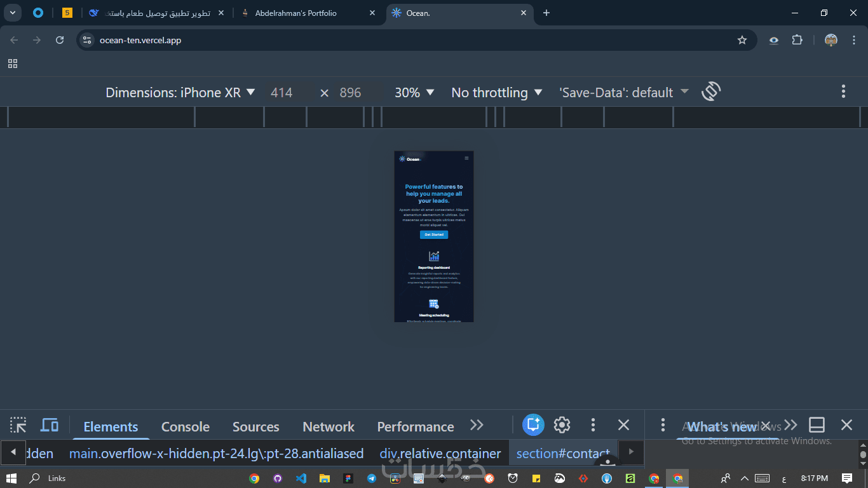
Task: Open the hamburger menu on the Ocean page
Action: pos(466,158)
